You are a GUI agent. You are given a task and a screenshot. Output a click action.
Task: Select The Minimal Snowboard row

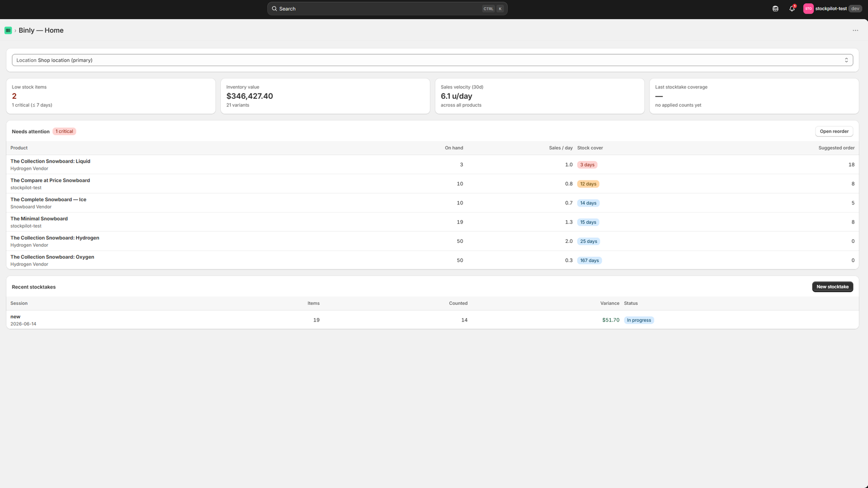tap(432, 222)
